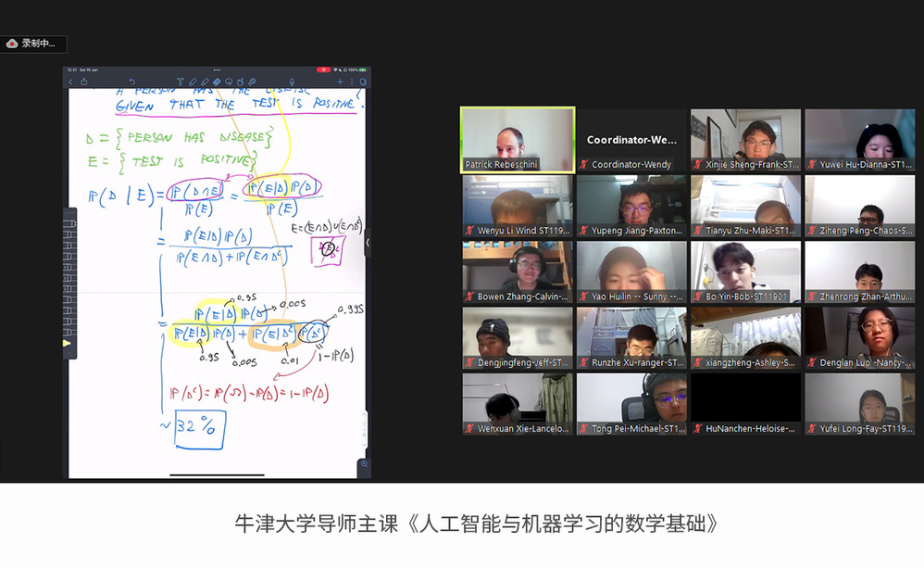The width and height of the screenshot is (924, 568).
Task: Click the recording indicator in the top-left
Action: 33,44
